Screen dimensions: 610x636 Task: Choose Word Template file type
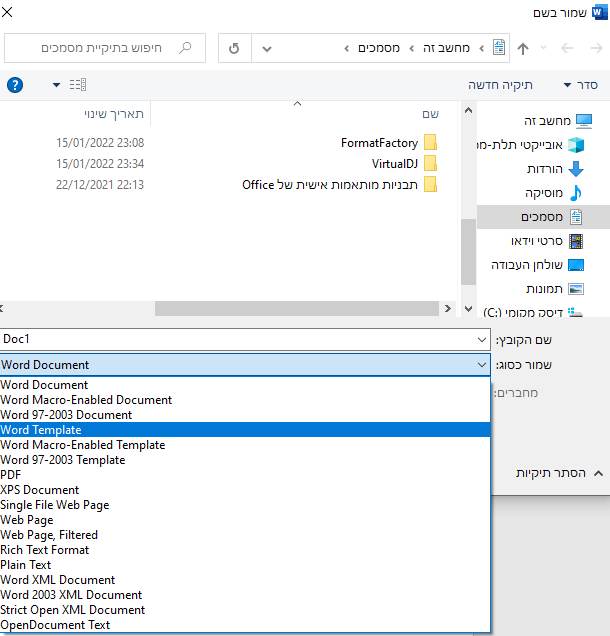(245, 430)
